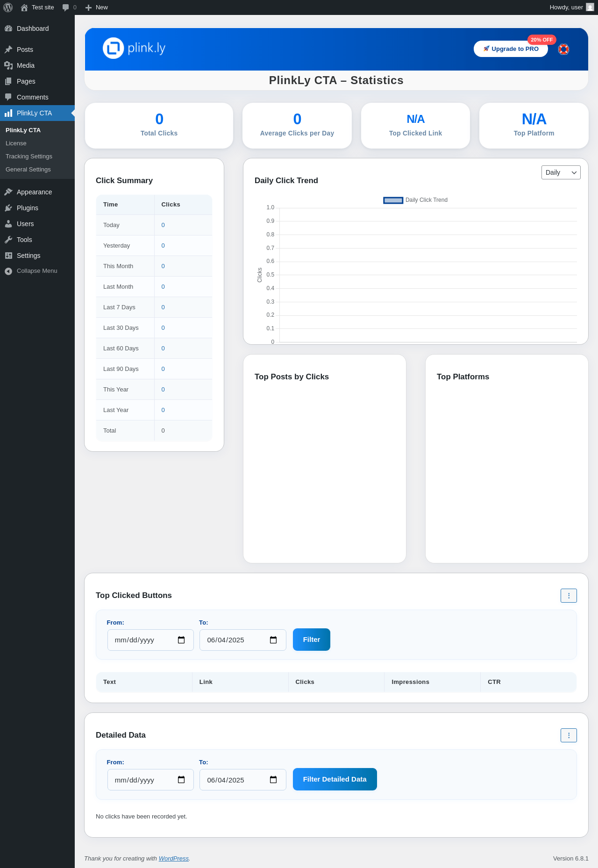598x868 pixels.
Task: Click the Media icon in sidebar
Action: pyautogui.click(x=8, y=65)
